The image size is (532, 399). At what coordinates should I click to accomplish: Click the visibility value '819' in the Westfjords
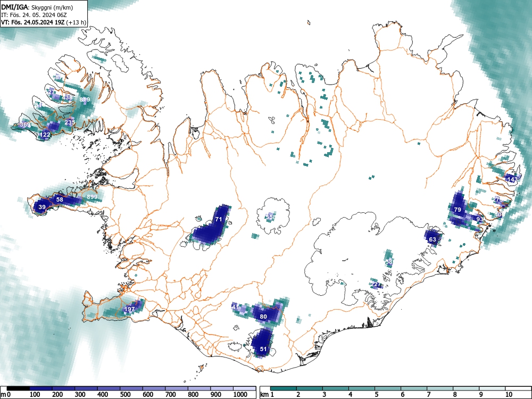[x=85, y=99]
